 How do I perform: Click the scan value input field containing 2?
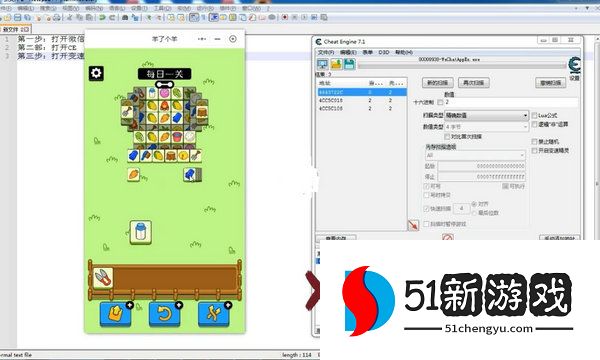tap(511, 102)
